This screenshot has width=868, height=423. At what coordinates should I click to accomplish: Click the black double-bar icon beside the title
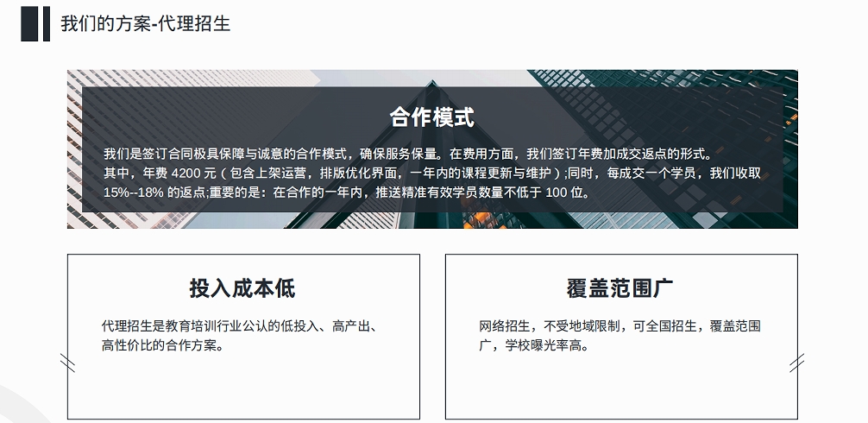35,23
